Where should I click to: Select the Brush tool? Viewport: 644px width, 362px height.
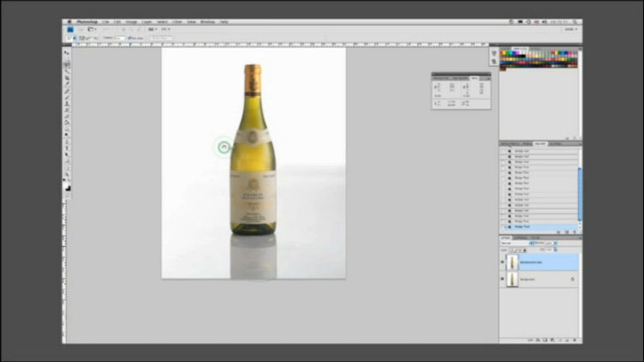click(67, 97)
